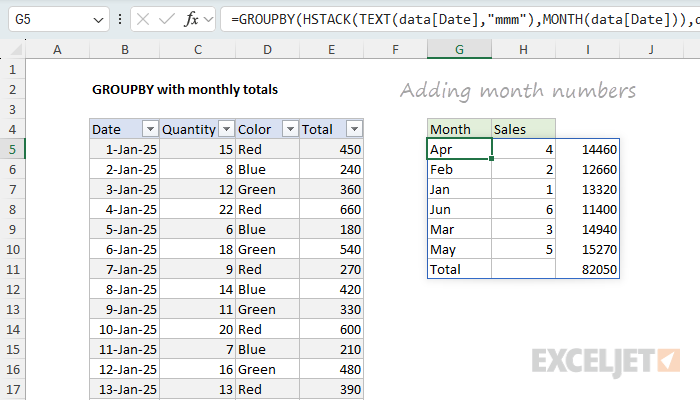Select column H header

point(523,50)
